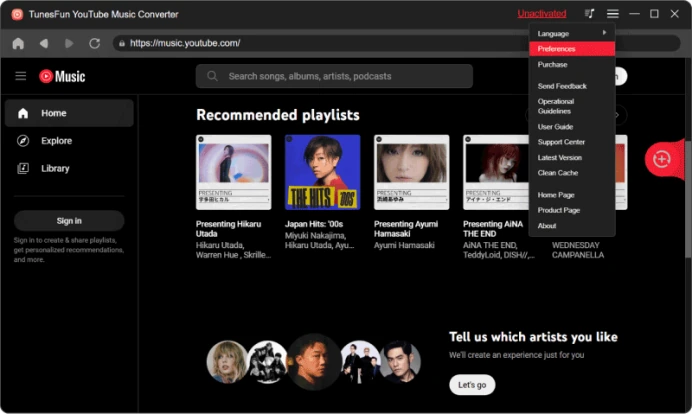Check Latest Version menu item
Image resolution: width=692 pixels, height=415 pixels.
coord(572,158)
